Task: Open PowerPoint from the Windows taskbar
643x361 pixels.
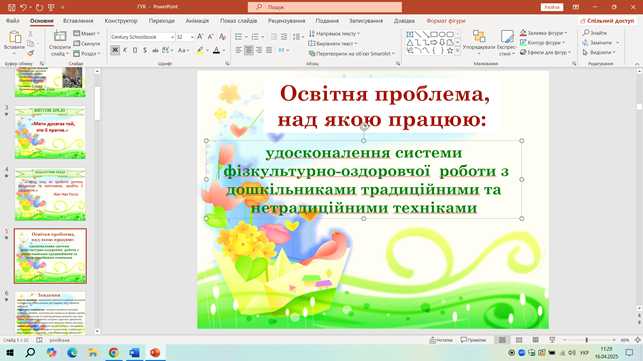Action: pyautogui.click(x=155, y=352)
